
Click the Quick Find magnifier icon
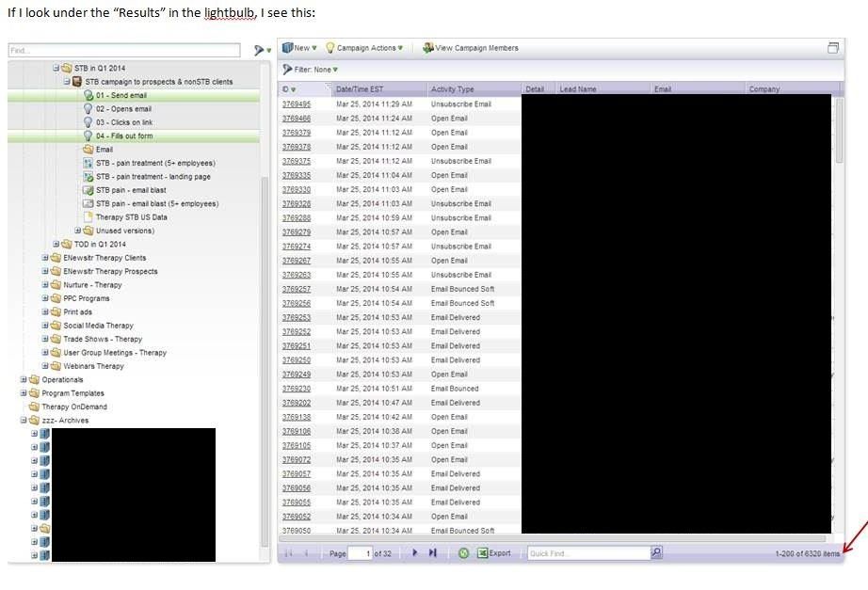pyautogui.click(x=656, y=553)
